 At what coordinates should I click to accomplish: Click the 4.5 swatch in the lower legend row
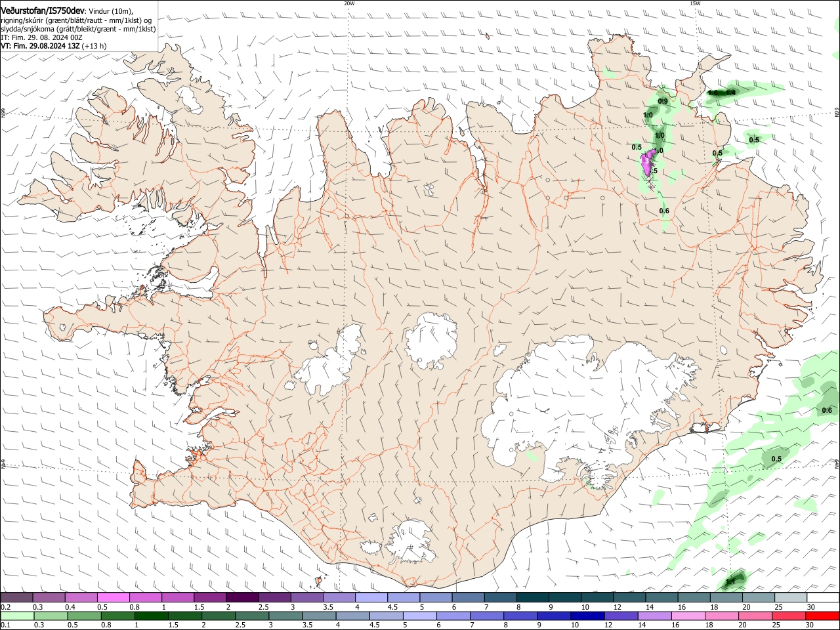pos(386,616)
